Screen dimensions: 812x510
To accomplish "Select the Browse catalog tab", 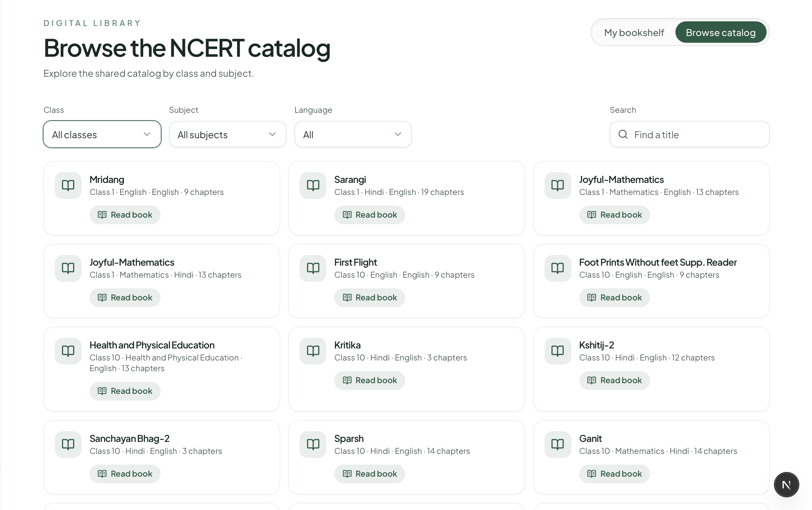I will tap(721, 32).
